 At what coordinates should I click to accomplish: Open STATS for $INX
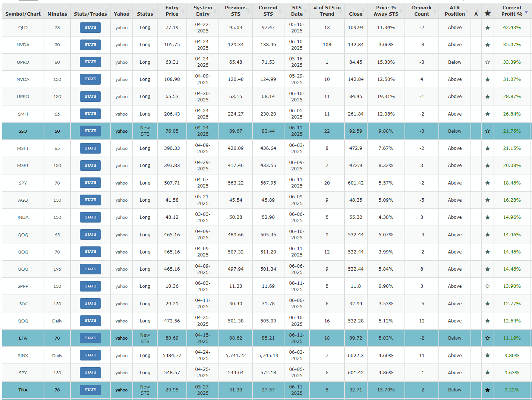pyautogui.click(x=90, y=355)
